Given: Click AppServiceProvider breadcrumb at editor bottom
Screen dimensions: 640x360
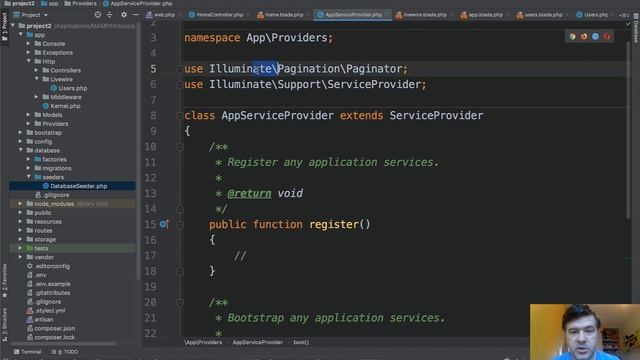Looking at the screenshot, I should (258, 342).
